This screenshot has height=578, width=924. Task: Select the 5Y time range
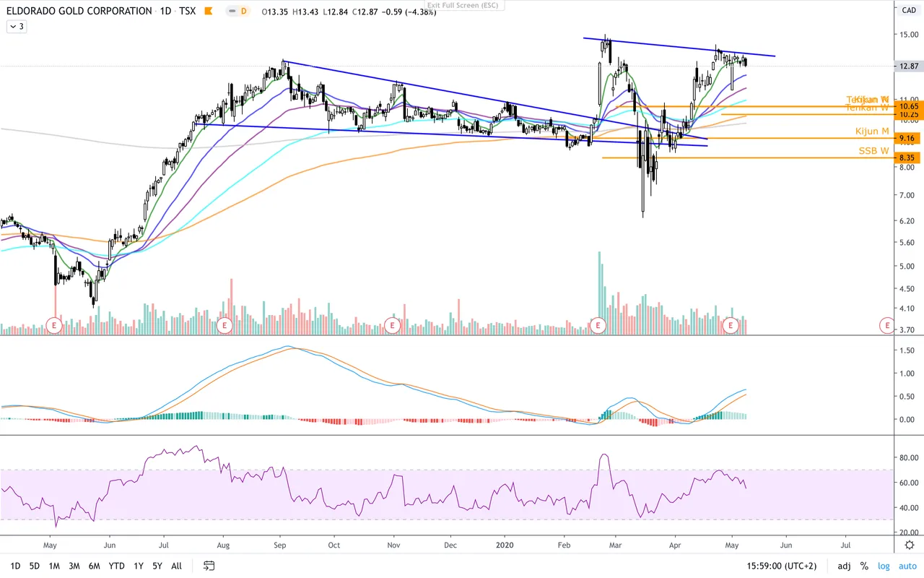(157, 566)
